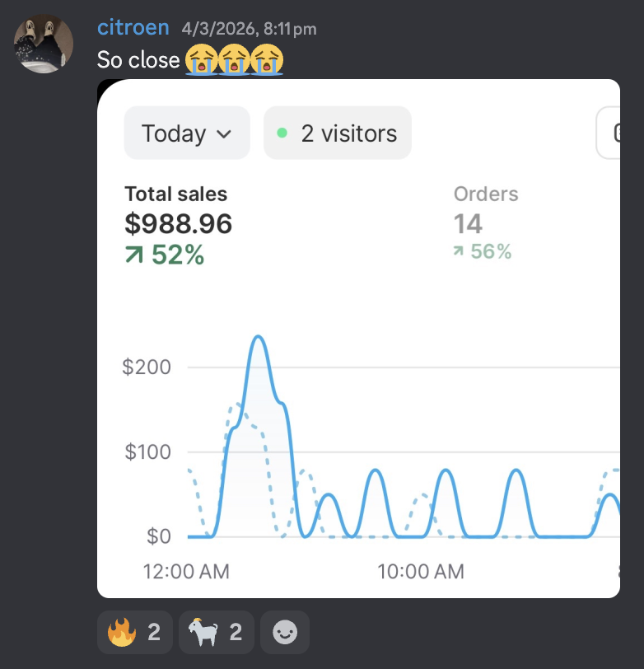Toggle the fire emoji reaction
Viewport: 644px width, 669px height.
coord(135,632)
